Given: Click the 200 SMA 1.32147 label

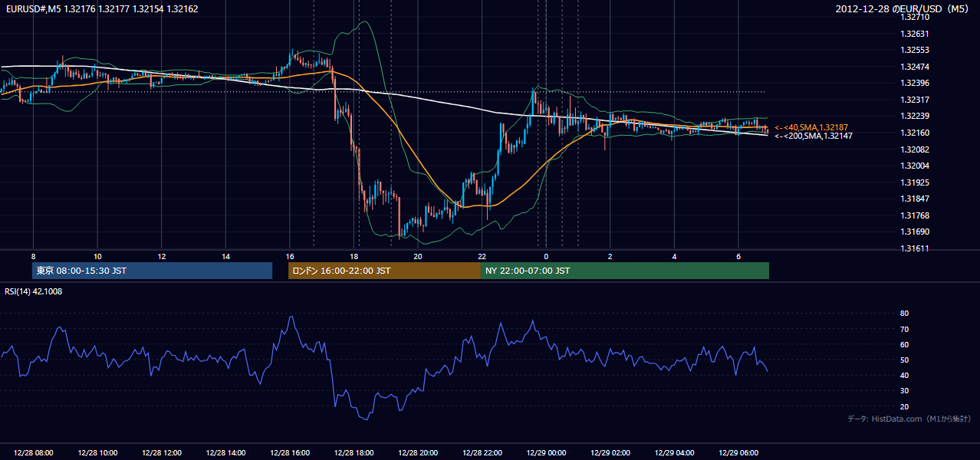Looking at the screenshot, I should pyautogui.click(x=813, y=136).
